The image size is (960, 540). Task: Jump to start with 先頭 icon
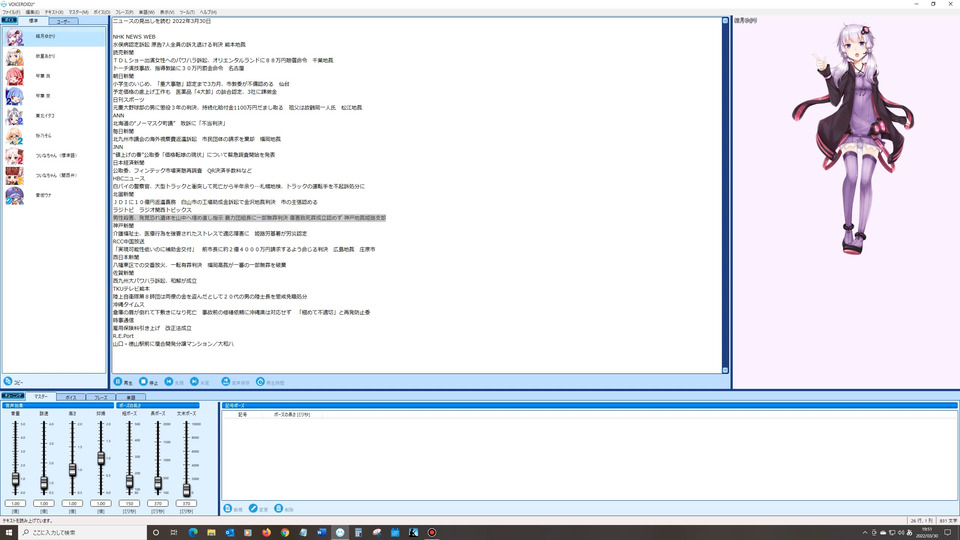pos(168,381)
